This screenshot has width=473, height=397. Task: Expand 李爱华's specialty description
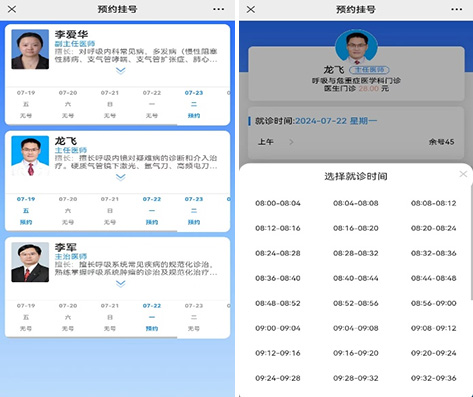click(121, 70)
